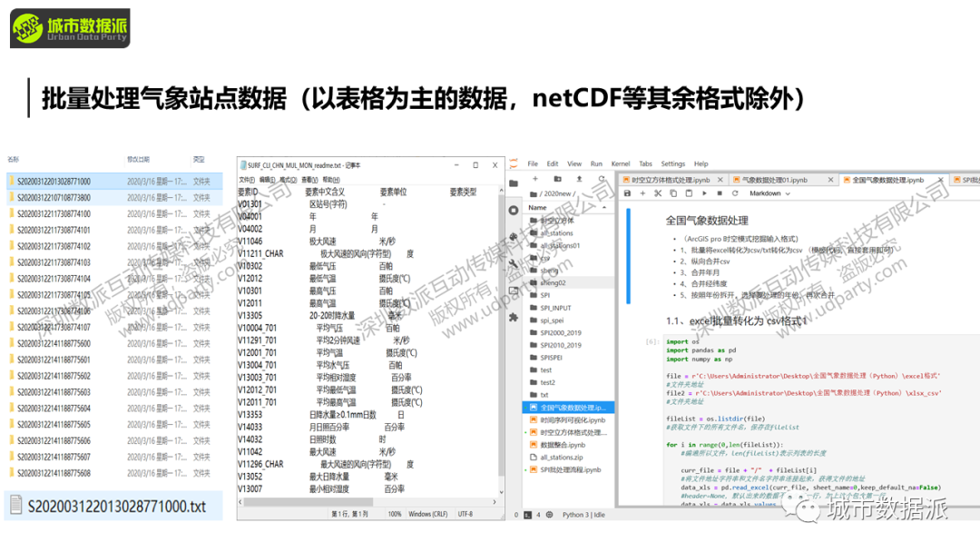980x552 pixels.
Task: Open the open-tabs icon in JupyterLab sidebar
Action: [x=514, y=291]
